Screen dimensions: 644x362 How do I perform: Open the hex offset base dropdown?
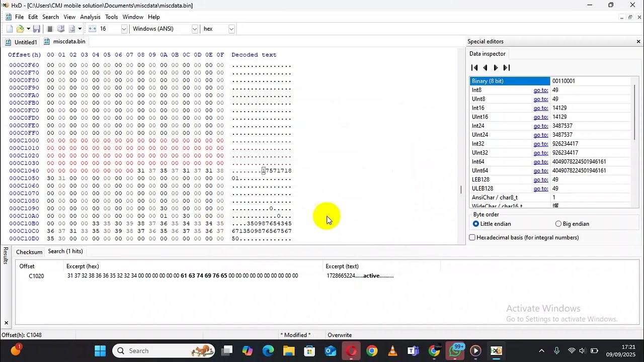tap(231, 29)
